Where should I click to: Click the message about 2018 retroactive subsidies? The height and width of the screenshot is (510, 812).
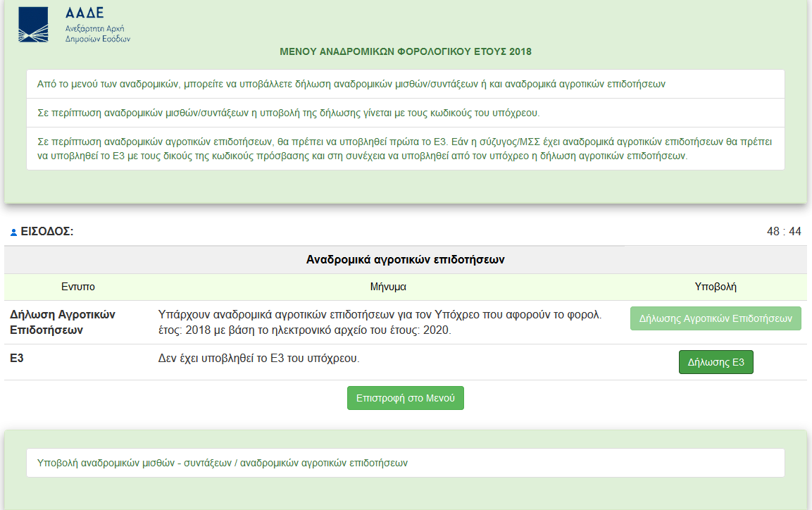(380, 322)
